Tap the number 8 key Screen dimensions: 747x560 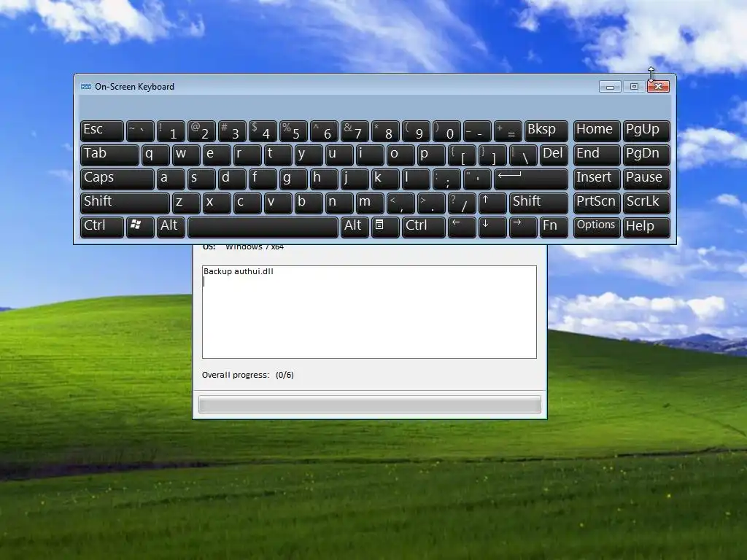tap(385, 131)
